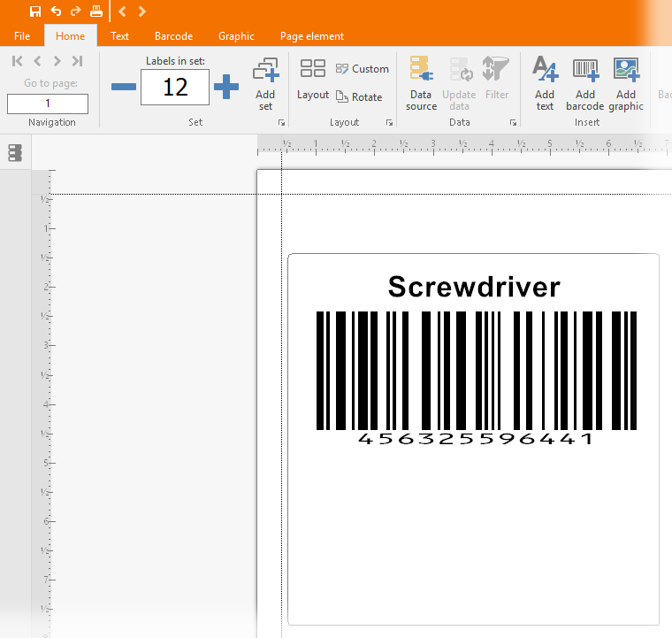Screen dimensions: 672x638
Task: Select the barcode on the label
Action: tap(476, 371)
